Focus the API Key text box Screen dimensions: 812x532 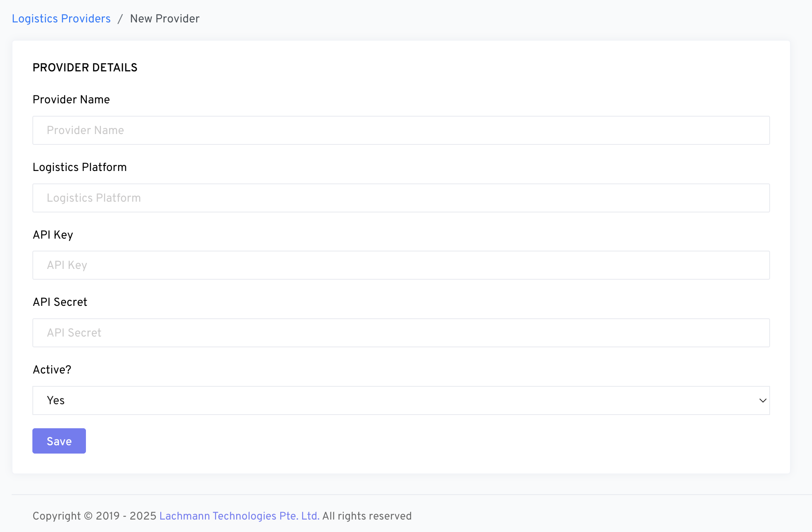tap(401, 265)
